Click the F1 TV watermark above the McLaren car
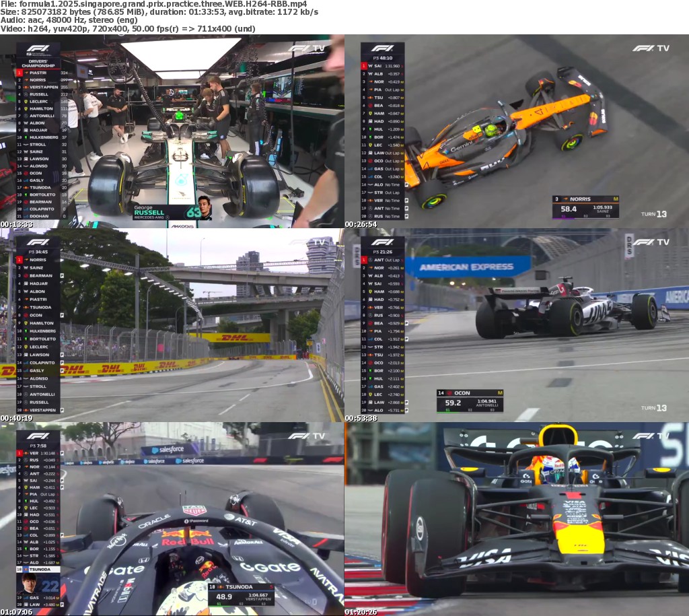 coord(651,48)
